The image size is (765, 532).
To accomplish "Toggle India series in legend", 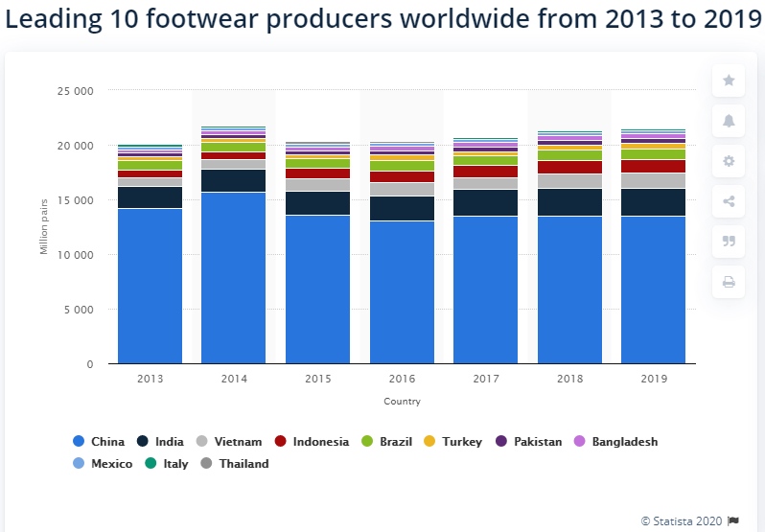I will 160,442.
